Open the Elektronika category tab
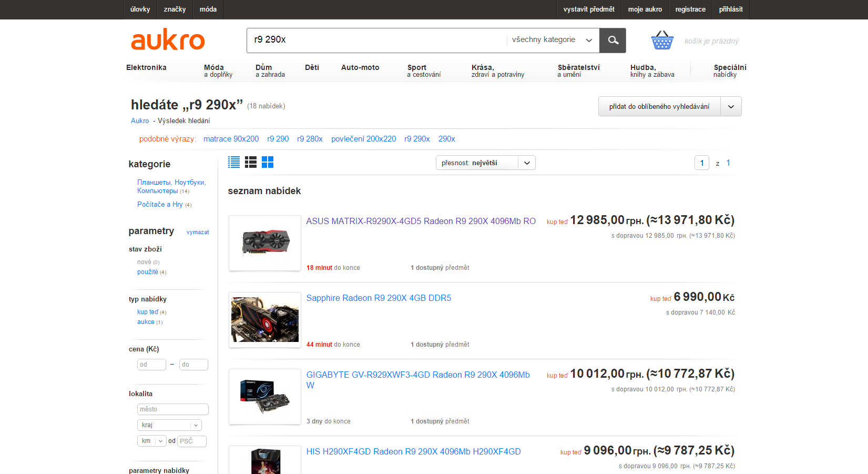 [x=146, y=67]
